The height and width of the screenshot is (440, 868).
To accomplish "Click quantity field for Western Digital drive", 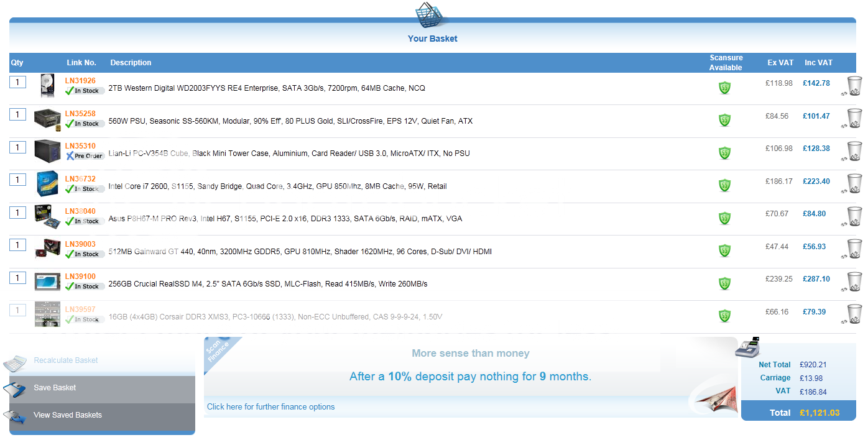I will 17,82.
